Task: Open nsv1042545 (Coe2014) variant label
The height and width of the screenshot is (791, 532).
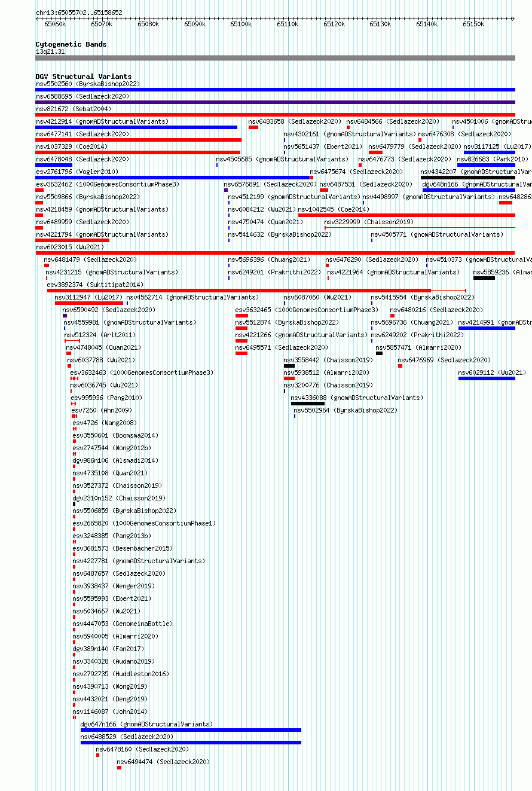Action: pos(334,209)
